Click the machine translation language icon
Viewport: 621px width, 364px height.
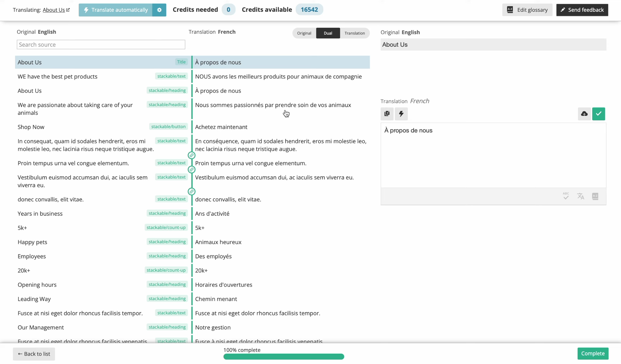point(581,196)
